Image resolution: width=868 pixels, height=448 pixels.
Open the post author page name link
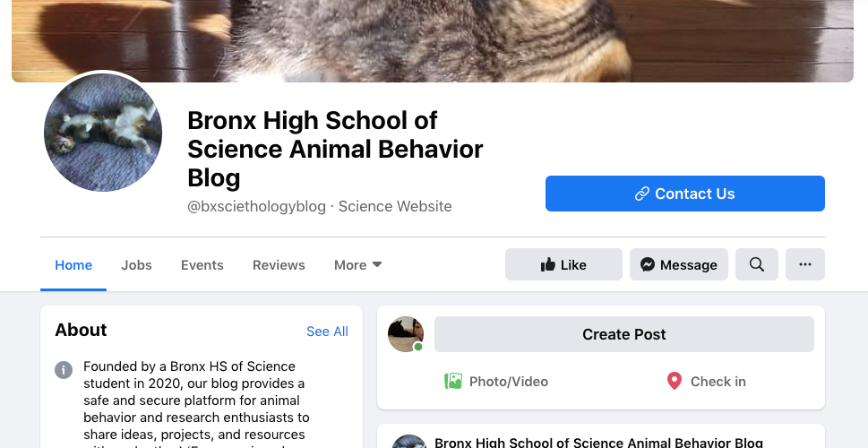click(598, 442)
